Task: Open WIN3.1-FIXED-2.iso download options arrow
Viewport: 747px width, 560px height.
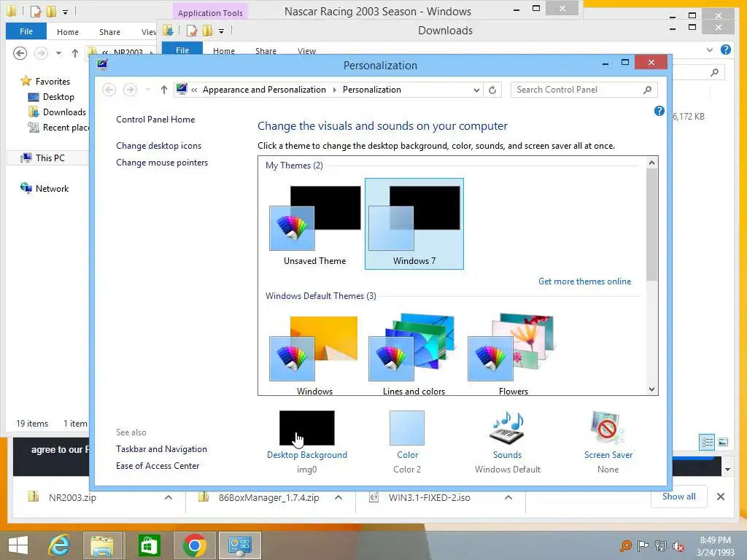Action: coord(508,497)
